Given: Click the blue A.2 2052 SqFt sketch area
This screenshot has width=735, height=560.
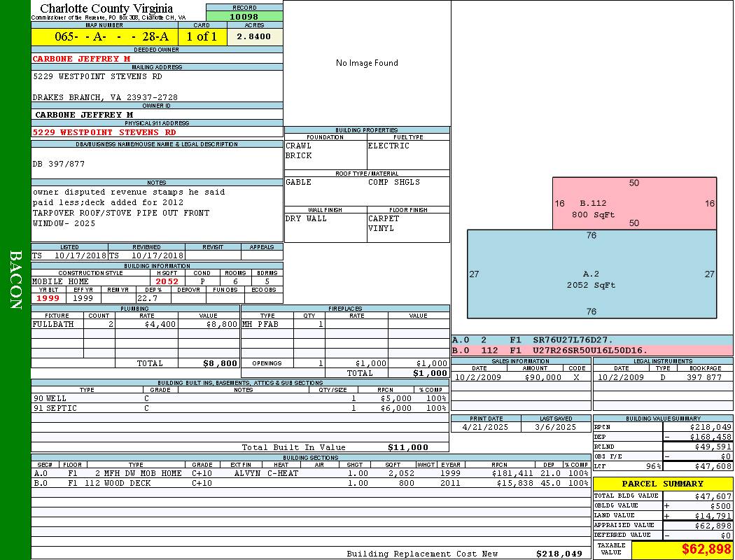Looking at the screenshot, I should pyautogui.click(x=591, y=274).
